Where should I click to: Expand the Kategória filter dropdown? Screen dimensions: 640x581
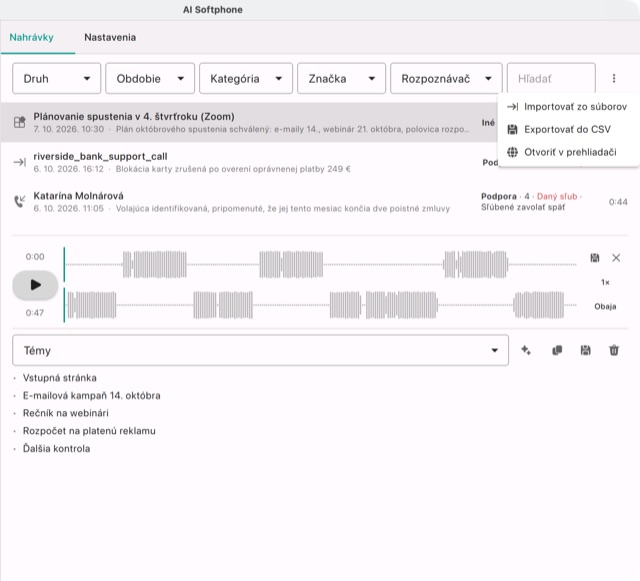[x=246, y=78]
